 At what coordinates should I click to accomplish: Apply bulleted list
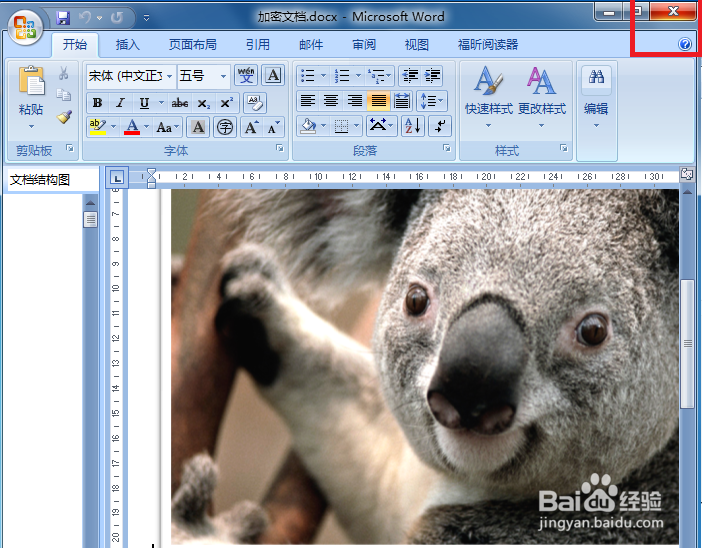click(x=308, y=75)
